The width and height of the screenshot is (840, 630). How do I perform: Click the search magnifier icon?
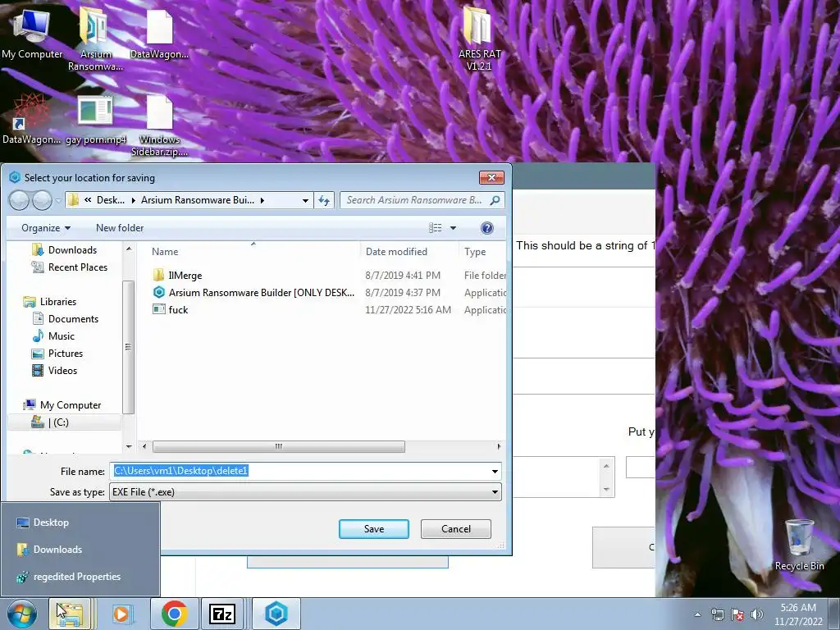495,200
